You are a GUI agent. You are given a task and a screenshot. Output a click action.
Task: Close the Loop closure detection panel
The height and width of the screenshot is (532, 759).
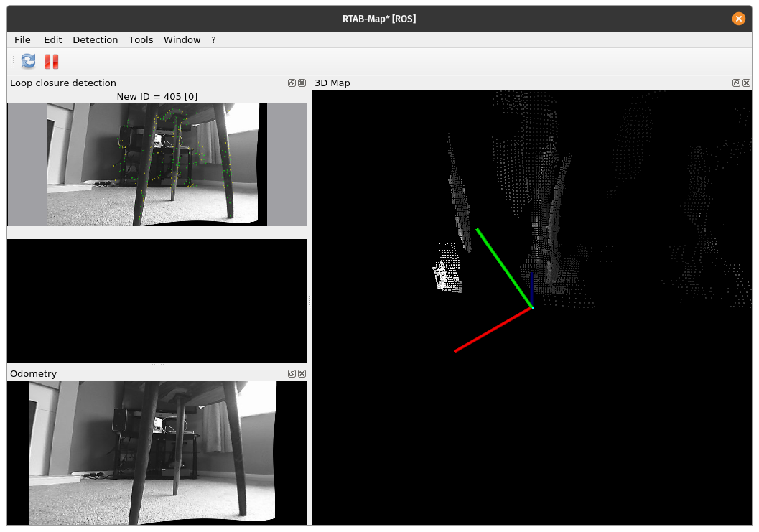(x=302, y=83)
